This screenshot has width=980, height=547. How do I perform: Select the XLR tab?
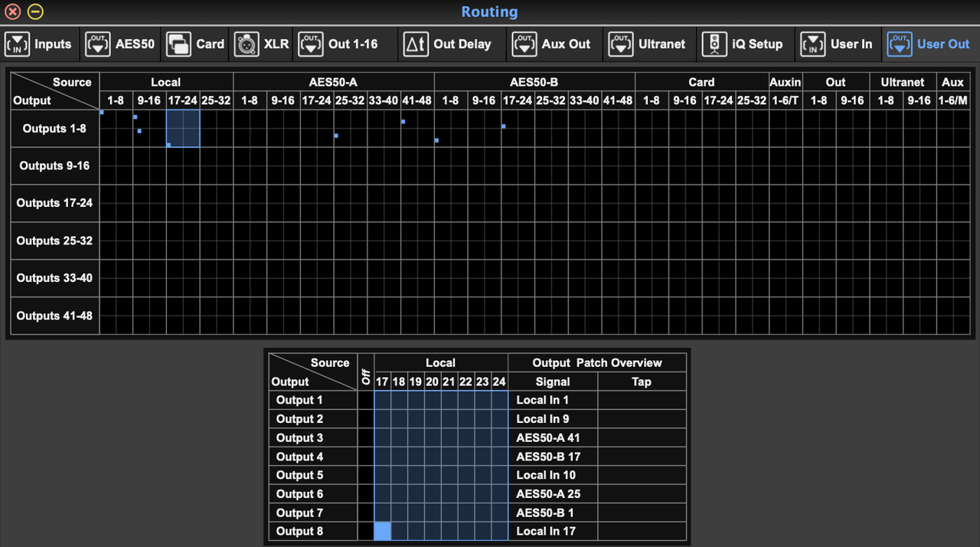click(x=262, y=44)
